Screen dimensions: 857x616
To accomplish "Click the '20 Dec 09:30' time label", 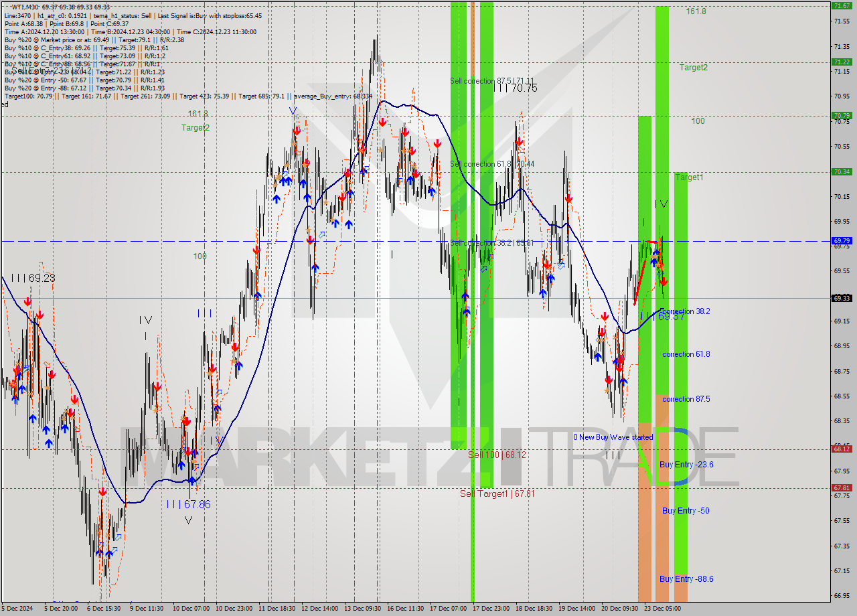I will (619, 609).
